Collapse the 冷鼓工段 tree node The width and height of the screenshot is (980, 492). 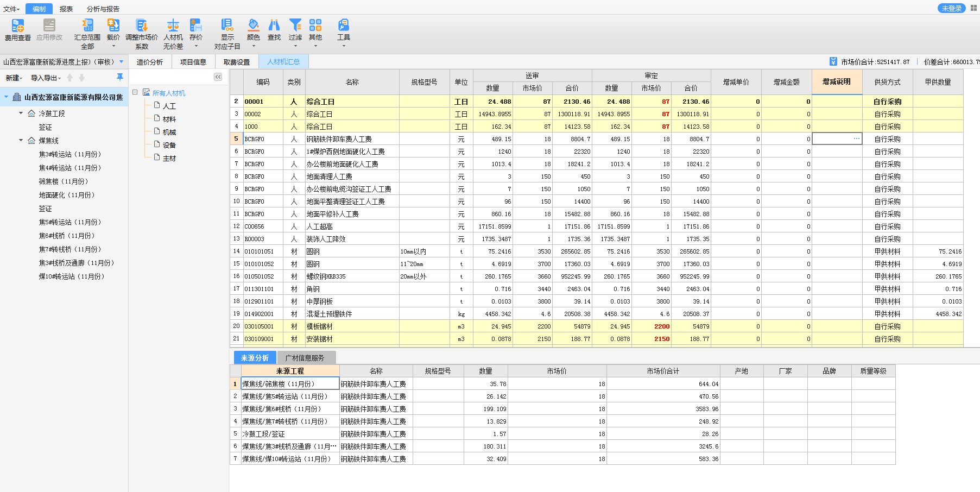click(x=21, y=113)
